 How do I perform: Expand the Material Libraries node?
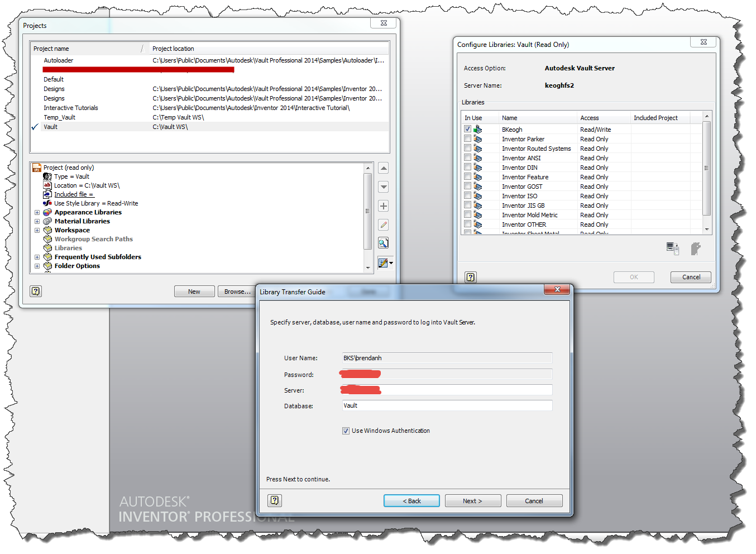coord(37,221)
